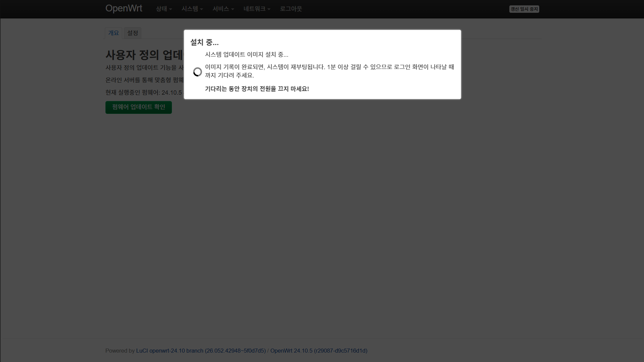Click the 설치 중... dialog title

coord(204,42)
